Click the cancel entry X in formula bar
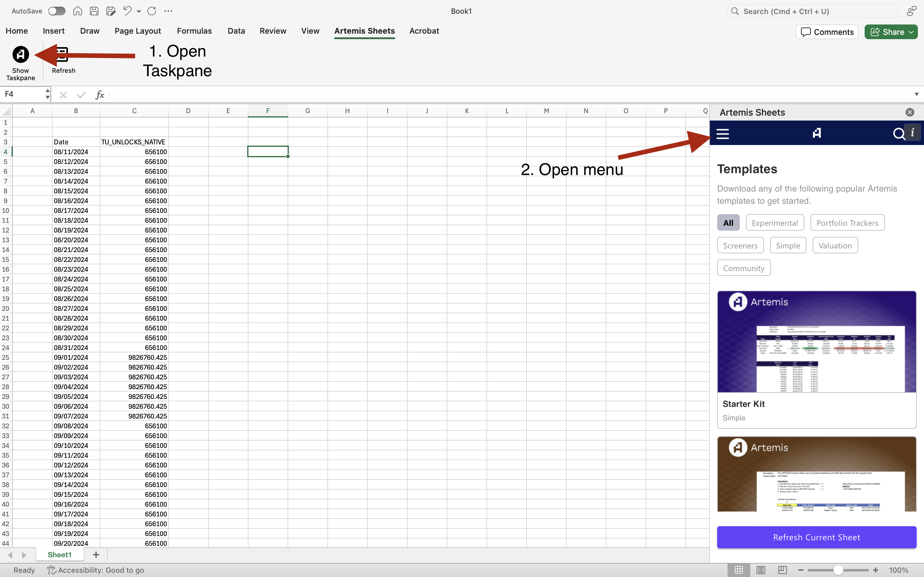 (63, 95)
